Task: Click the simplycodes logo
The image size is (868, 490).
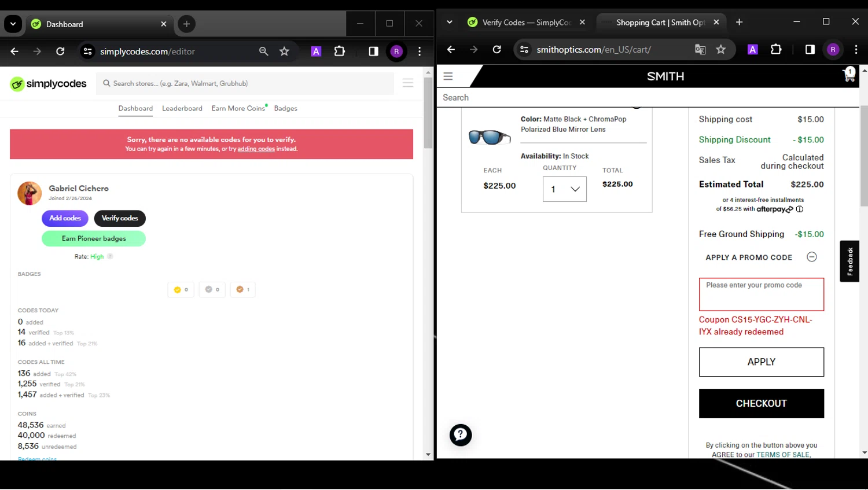Action: click(x=48, y=84)
